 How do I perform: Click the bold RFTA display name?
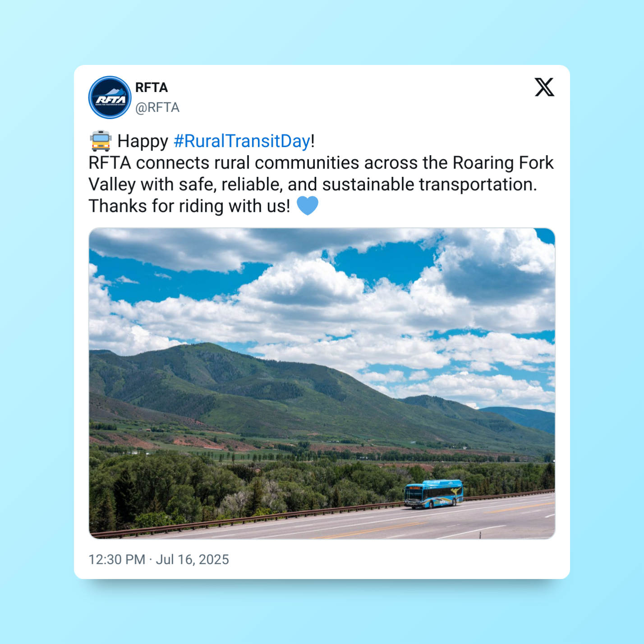(x=152, y=87)
